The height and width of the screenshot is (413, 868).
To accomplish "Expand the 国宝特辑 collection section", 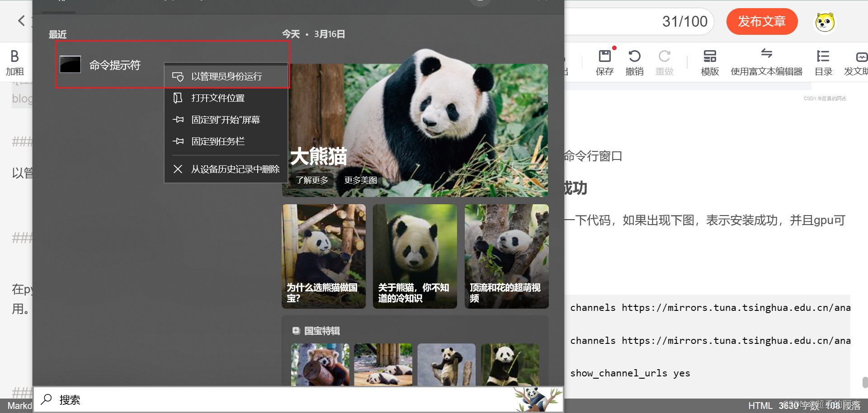I will click(316, 330).
